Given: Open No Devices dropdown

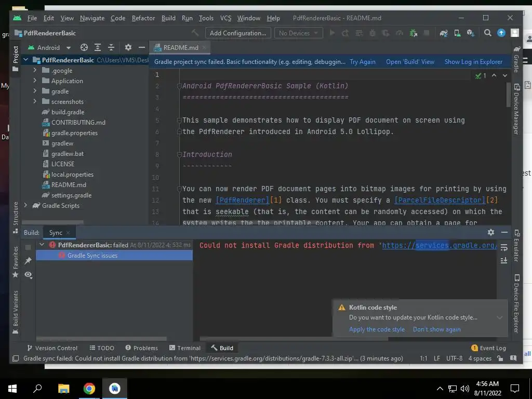Looking at the screenshot, I should pyautogui.click(x=298, y=33).
